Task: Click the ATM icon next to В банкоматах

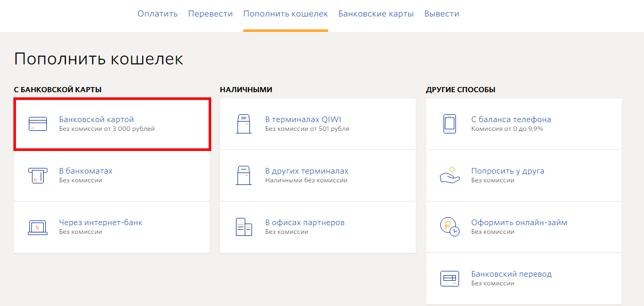Action: 38,176
